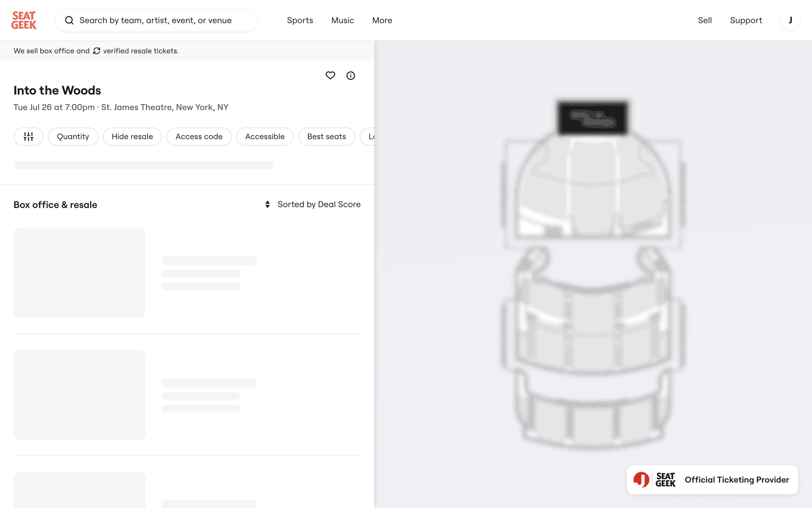Image resolution: width=812 pixels, height=508 pixels.
Task: Select the Access code filter
Action: coord(199,136)
